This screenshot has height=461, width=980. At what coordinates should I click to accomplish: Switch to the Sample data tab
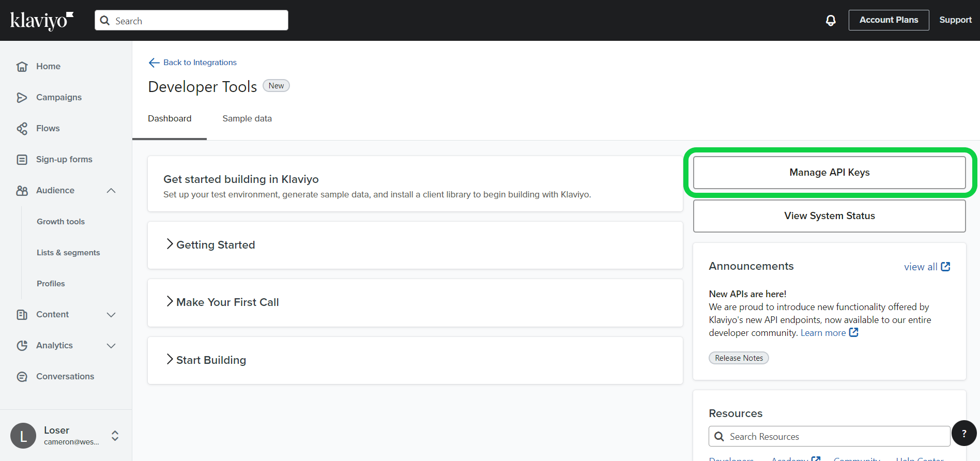[x=247, y=118]
